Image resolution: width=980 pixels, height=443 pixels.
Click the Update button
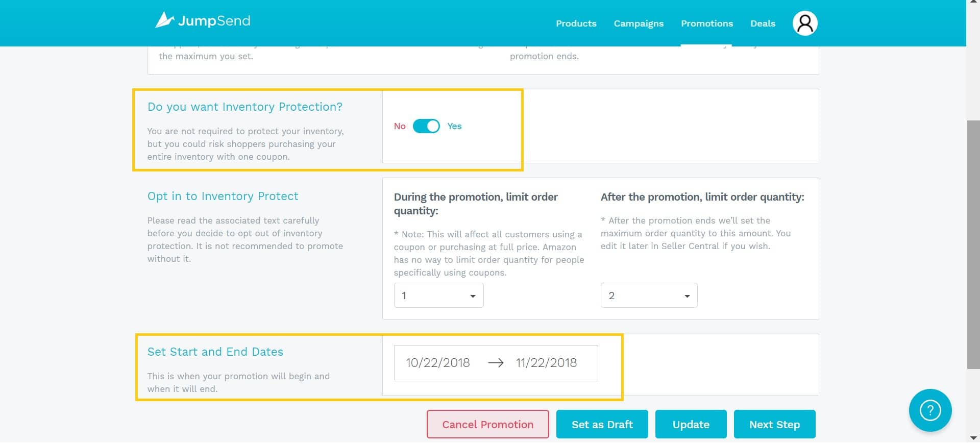pos(691,424)
